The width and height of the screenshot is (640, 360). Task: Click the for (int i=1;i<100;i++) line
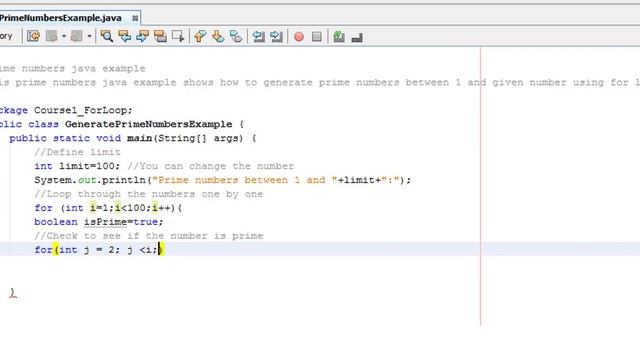[108, 208]
